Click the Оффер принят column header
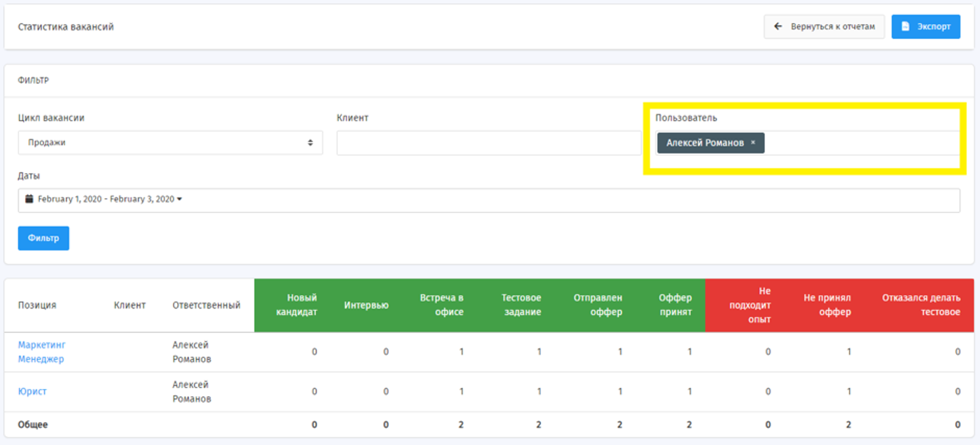This screenshot has height=445, width=980. pyautogui.click(x=675, y=305)
